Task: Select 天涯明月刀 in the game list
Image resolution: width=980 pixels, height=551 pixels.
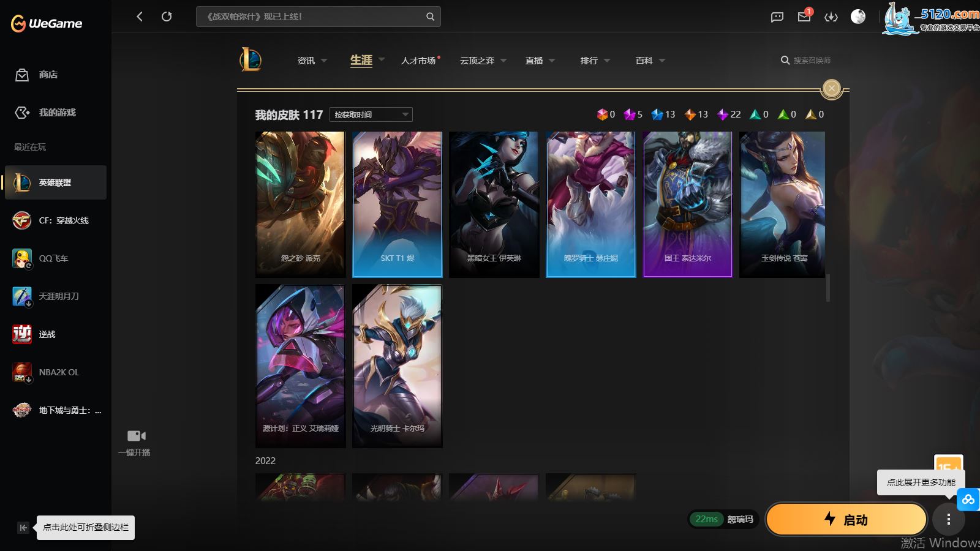Action: [56, 296]
